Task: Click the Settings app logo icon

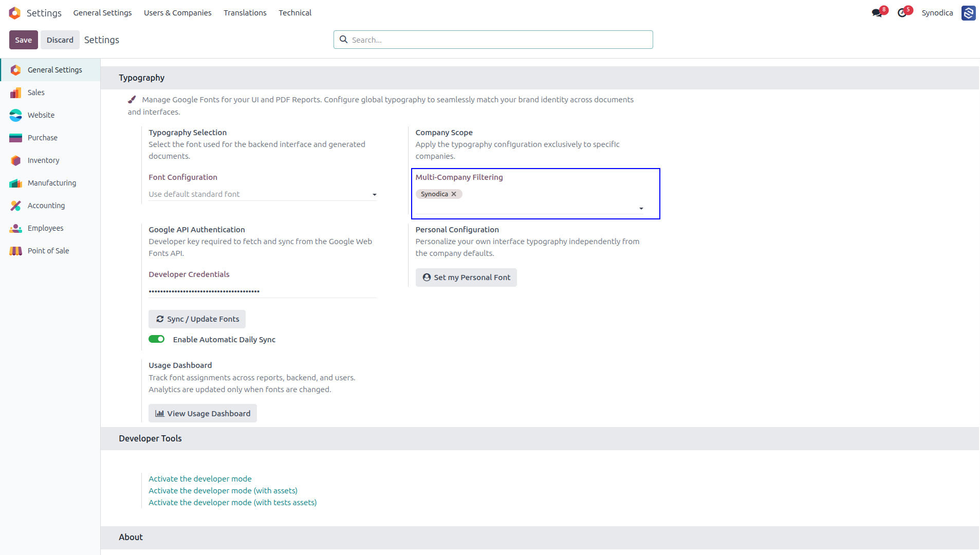Action: tap(15, 13)
